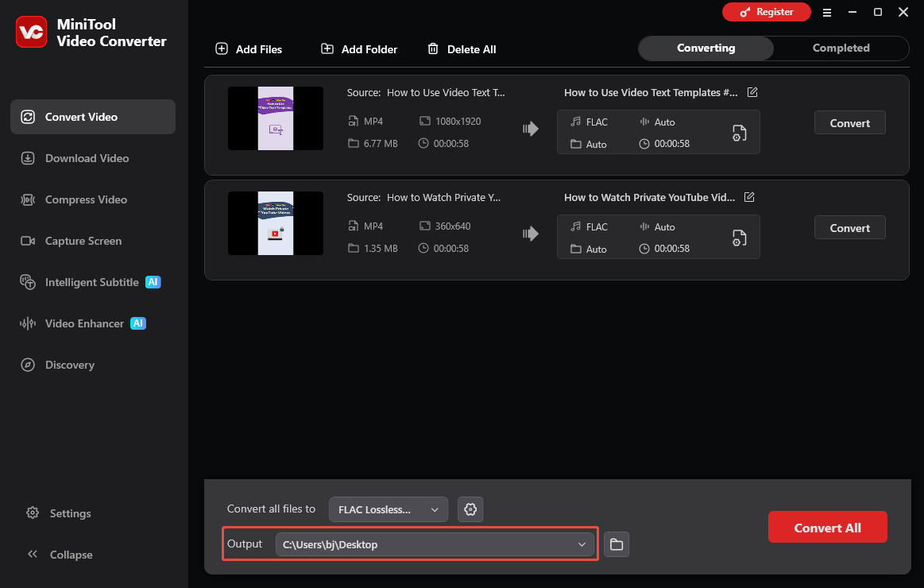Open Download Video in the sidebar
Image resolution: width=924 pixels, height=588 pixels.
click(x=93, y=158)
